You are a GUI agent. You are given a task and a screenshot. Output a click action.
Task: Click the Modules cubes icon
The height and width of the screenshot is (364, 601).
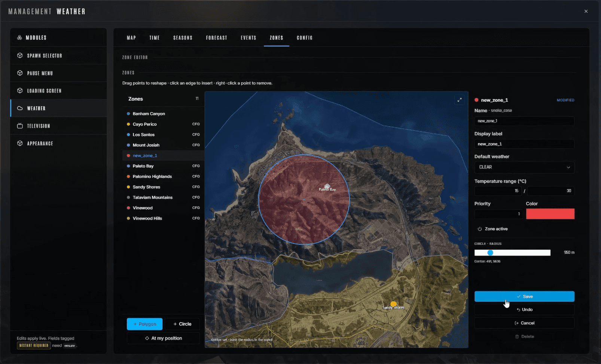(19, 38)
